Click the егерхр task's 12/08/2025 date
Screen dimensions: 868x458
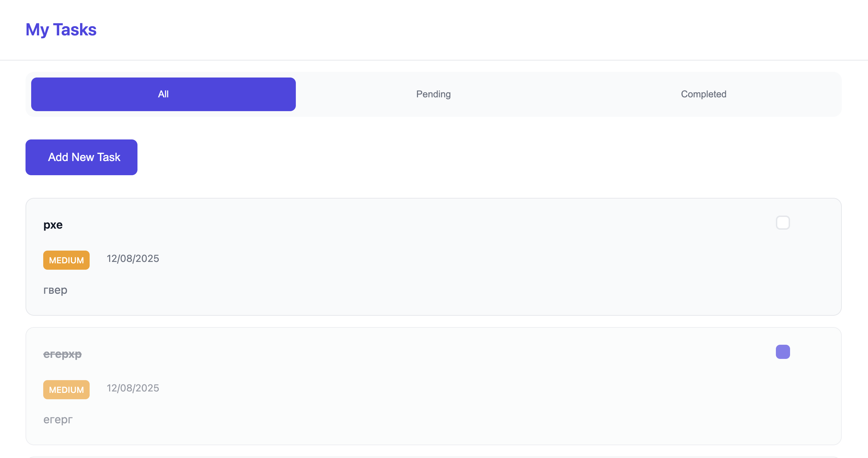click(133, 388)
